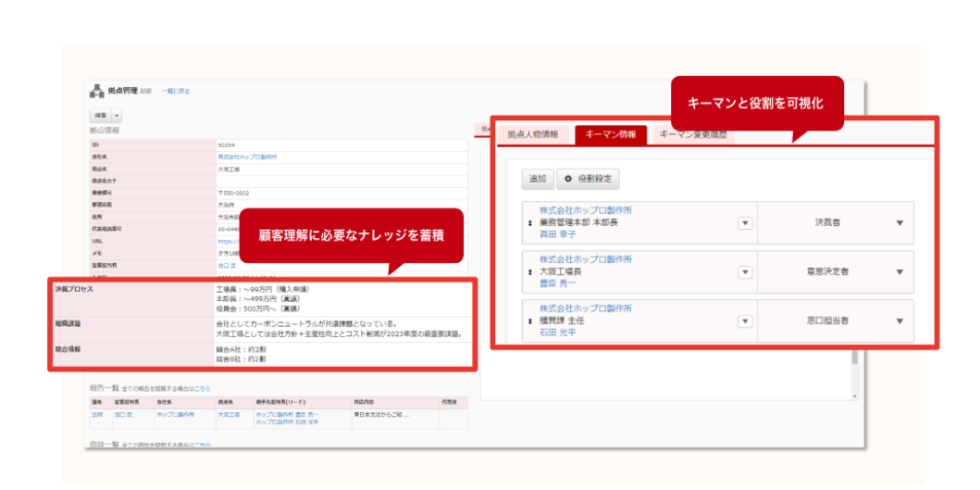Screen dimensions: 980x490
Task: Select the キーマン情報 tab
Action: click(610, 134)
